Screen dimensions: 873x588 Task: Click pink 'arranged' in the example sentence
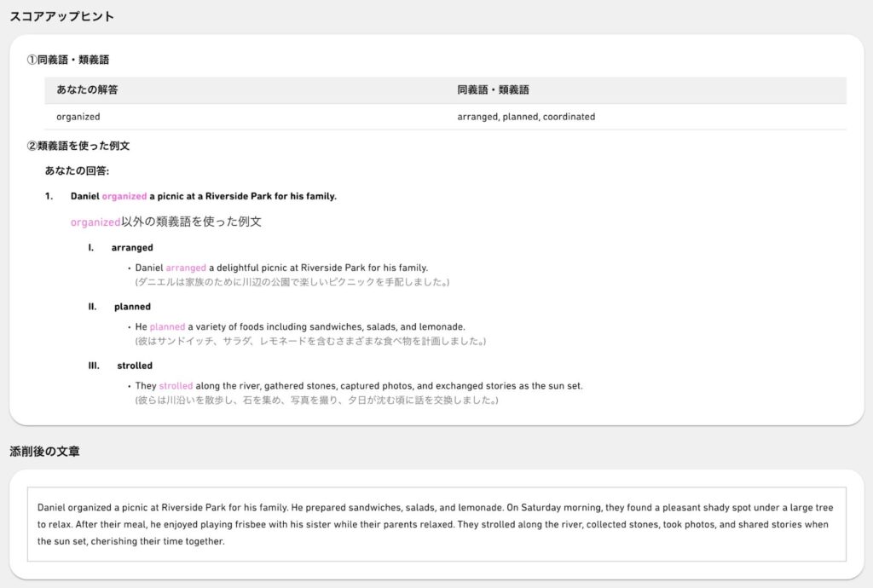point(186,268)
